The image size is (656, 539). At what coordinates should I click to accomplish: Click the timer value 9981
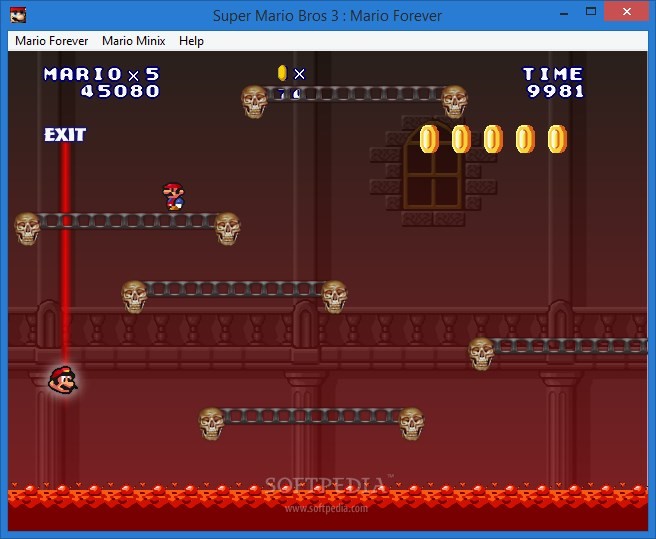tap(555, 91)
